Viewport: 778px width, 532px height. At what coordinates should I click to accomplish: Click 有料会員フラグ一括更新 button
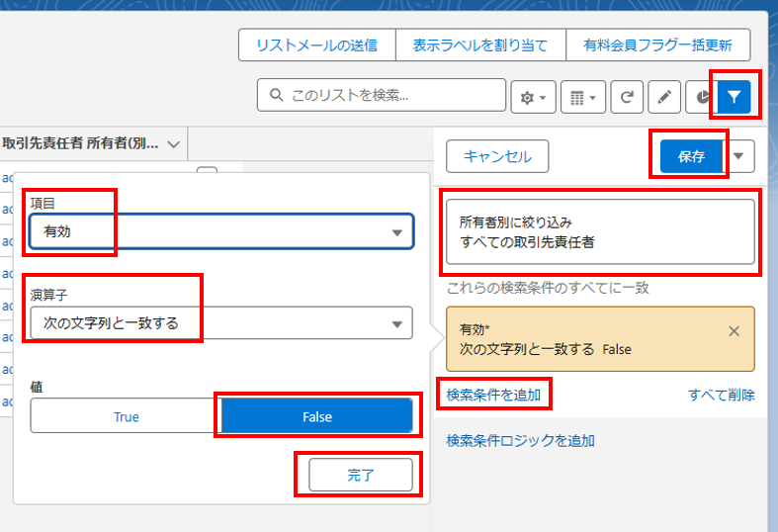[657, 45]
